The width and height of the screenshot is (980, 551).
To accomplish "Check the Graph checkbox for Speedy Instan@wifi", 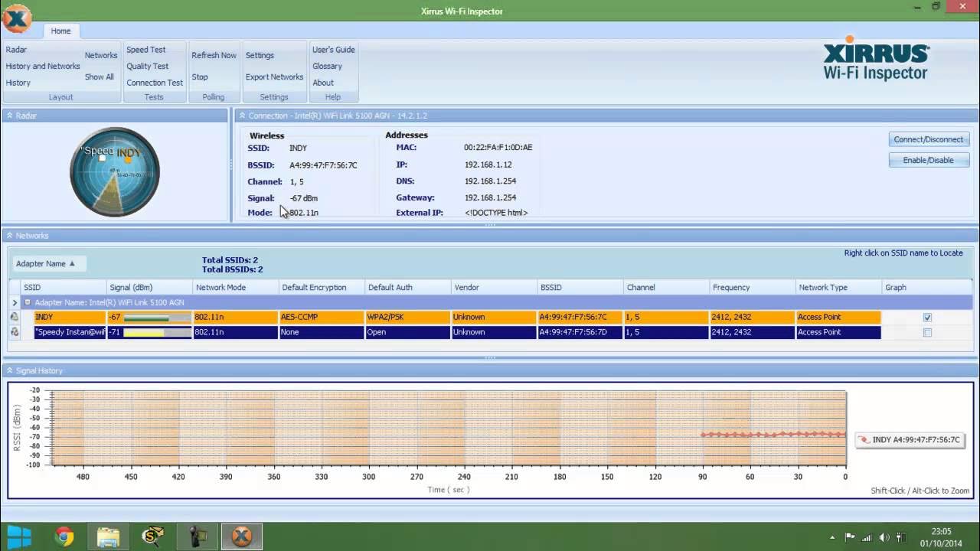I will tap(927, 333).
